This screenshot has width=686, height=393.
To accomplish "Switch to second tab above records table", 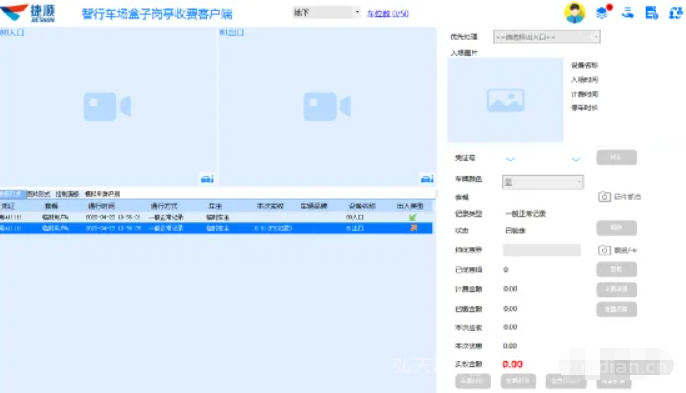I will [x=38, y=194].
